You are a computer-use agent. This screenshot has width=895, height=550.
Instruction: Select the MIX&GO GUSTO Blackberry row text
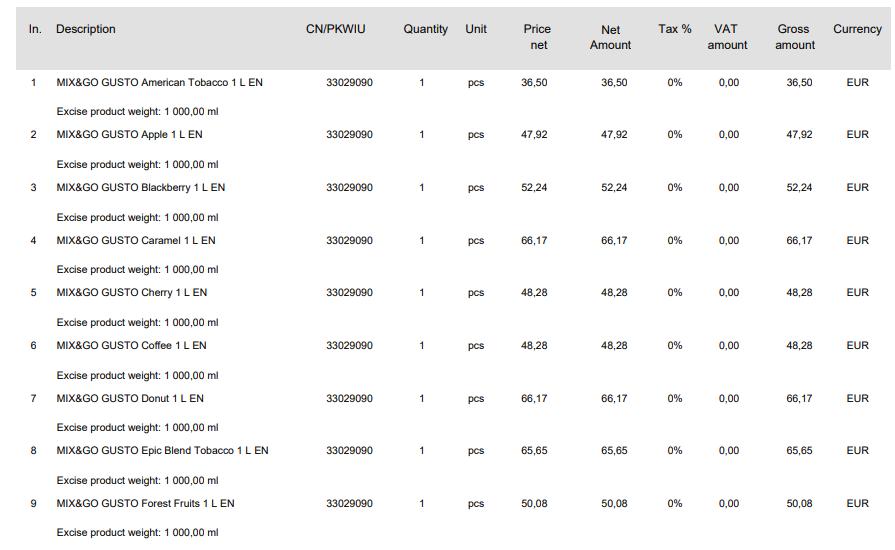click(140, 188)
